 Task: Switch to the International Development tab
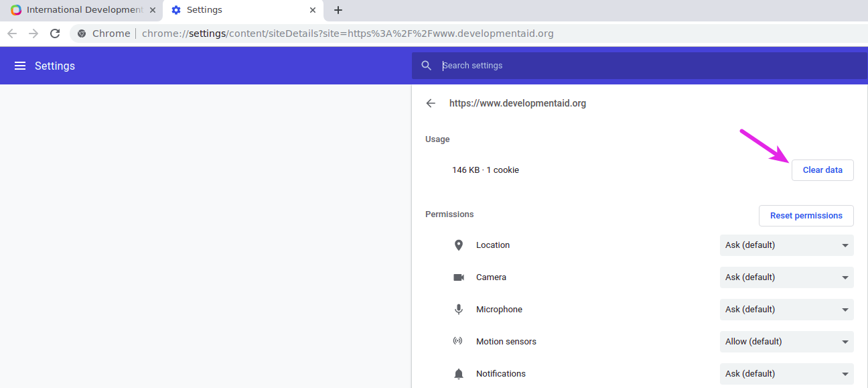point(80,10)
